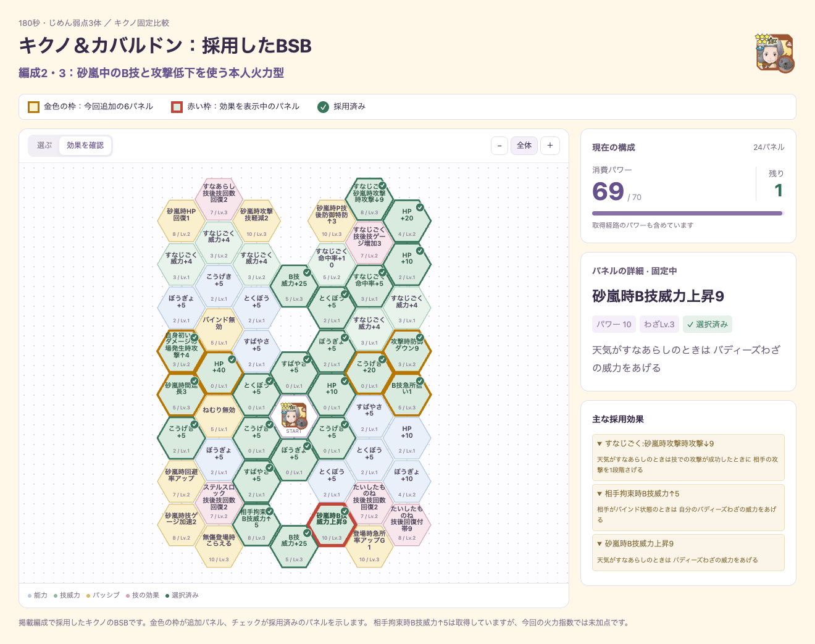The height and width of the screenshot is (644, 815).
Task: Click the red-framed 砂嵐時B技威力上昇9 hex
Action: [332, 525]
